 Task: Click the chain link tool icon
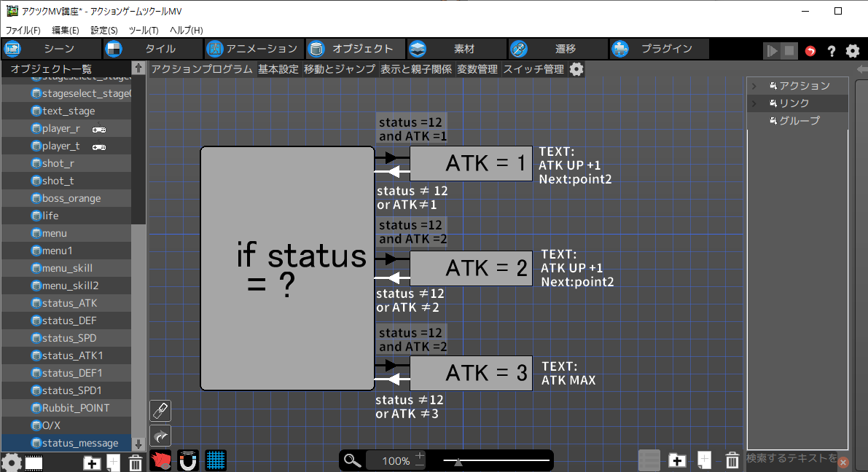tap(160, 411)
